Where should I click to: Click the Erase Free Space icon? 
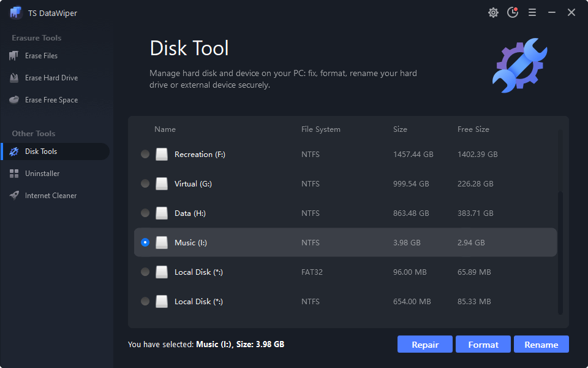pos(14,100)
